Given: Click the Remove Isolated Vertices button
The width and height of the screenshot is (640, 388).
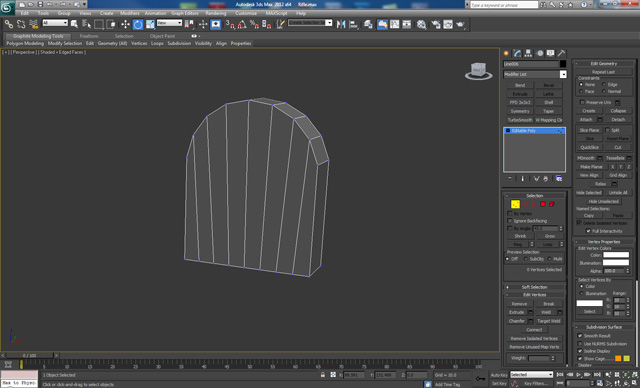Looking at the screenshot, I should click(534, 338).
